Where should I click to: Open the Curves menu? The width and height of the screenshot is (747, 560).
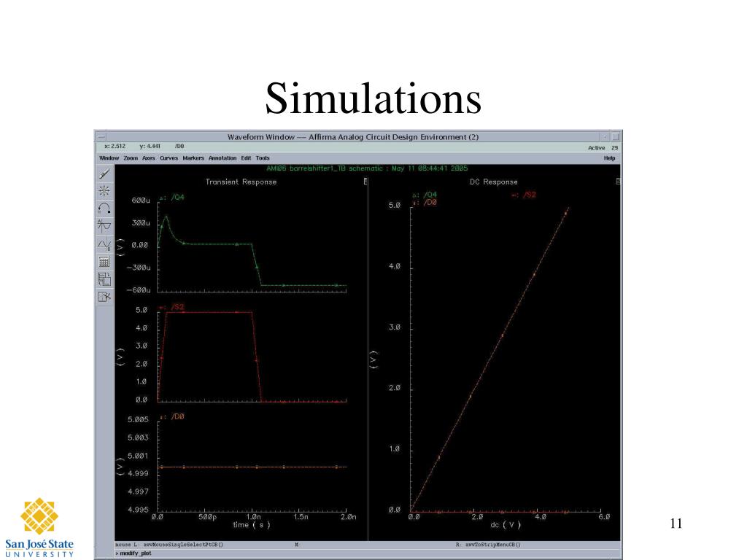coord(169,158)
